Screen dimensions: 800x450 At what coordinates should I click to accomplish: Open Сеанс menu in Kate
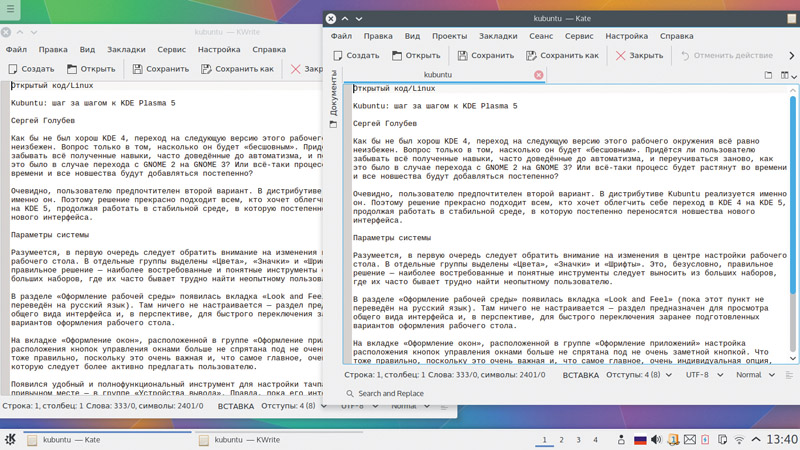coord(541,36)
